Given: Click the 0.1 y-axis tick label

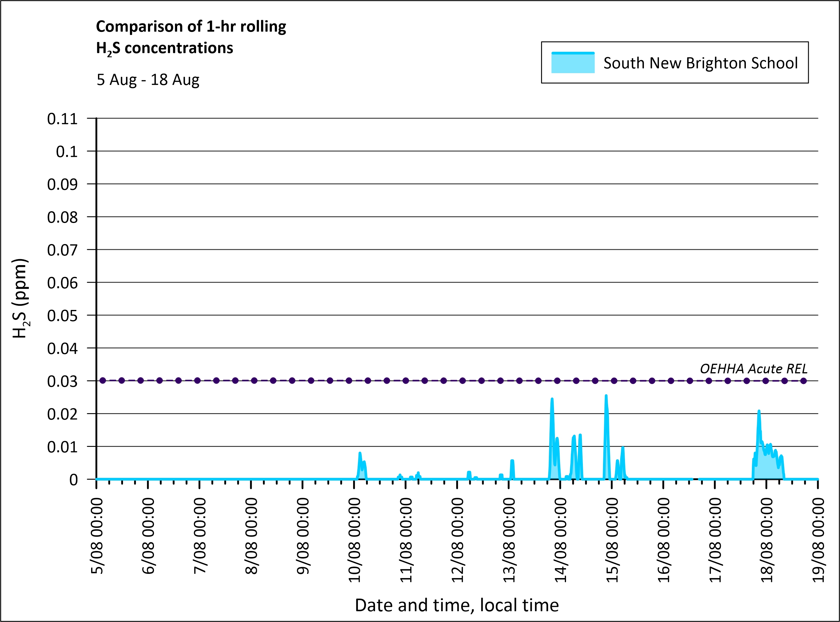Looking at the screenshot, I should point(66,151).
